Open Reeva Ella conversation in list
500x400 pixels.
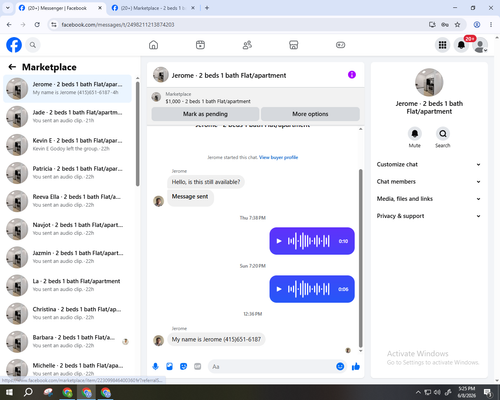click(68, 201)
